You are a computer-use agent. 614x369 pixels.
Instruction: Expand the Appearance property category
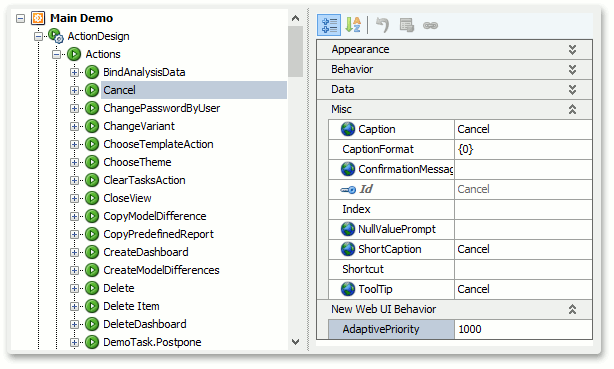coord(572,49)
